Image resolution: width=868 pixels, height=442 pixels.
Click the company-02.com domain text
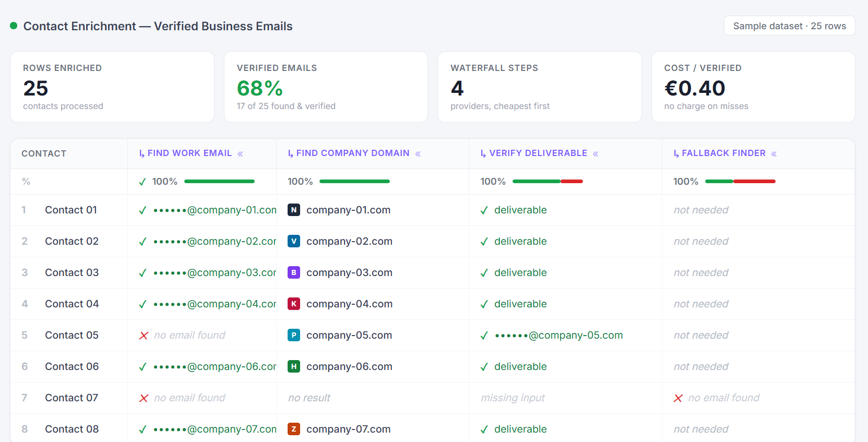(x=349, y=241)
